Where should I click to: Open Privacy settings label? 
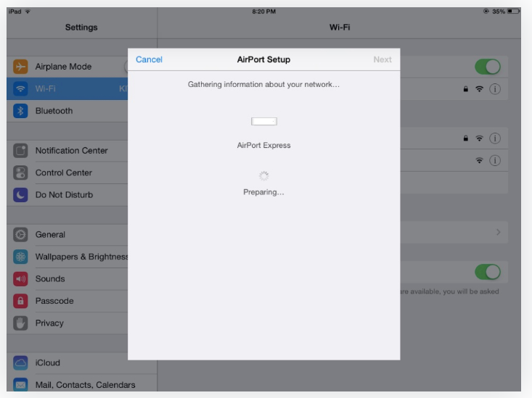tap(49, 323)
